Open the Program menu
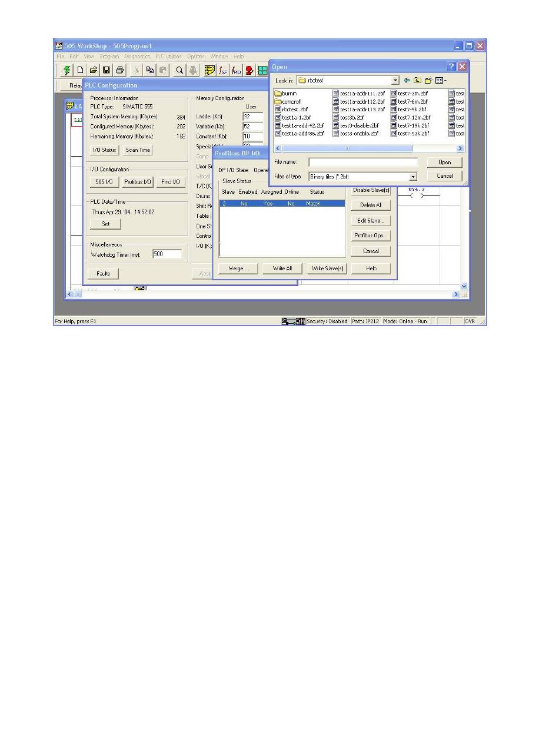 click(109, 57)
